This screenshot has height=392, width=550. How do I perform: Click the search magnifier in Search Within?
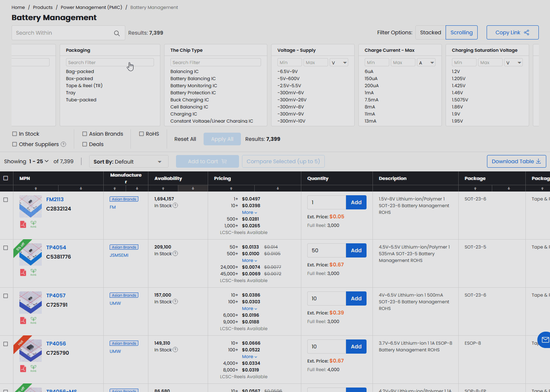click(117, 33)
